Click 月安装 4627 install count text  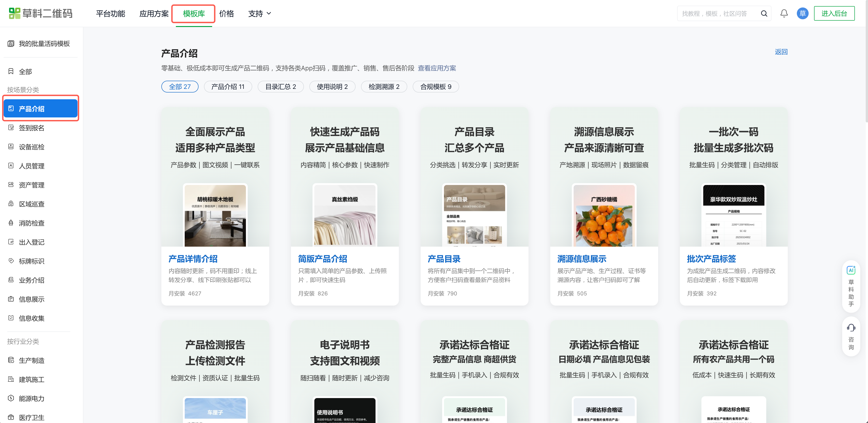click(x=185, y=294)
